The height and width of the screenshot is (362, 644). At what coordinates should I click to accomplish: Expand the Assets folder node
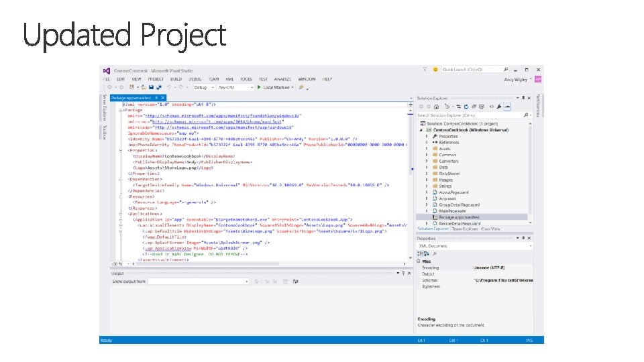(x=427, y=149)
